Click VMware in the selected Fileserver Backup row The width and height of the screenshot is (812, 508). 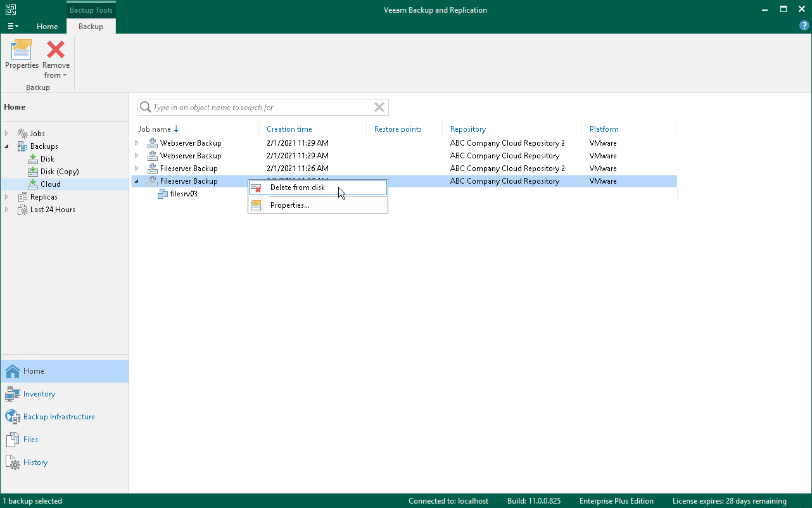coord(603,181)
